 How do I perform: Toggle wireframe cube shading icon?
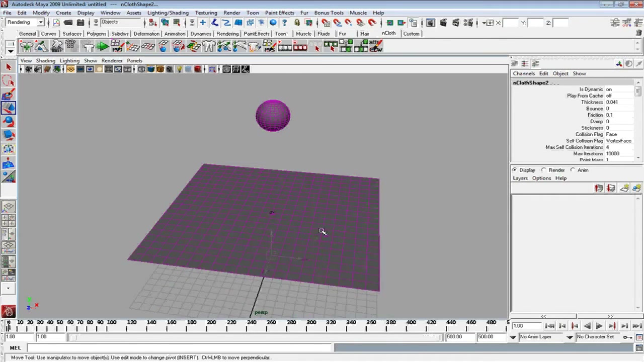141,69
